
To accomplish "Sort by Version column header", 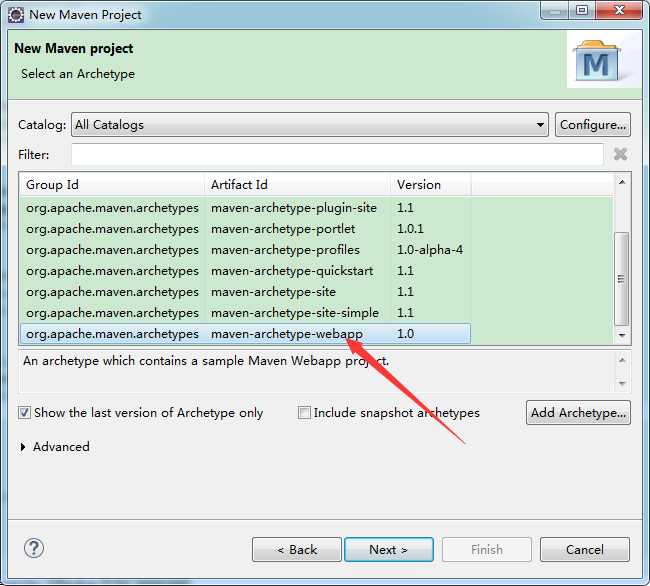I will tap(431, 184).
